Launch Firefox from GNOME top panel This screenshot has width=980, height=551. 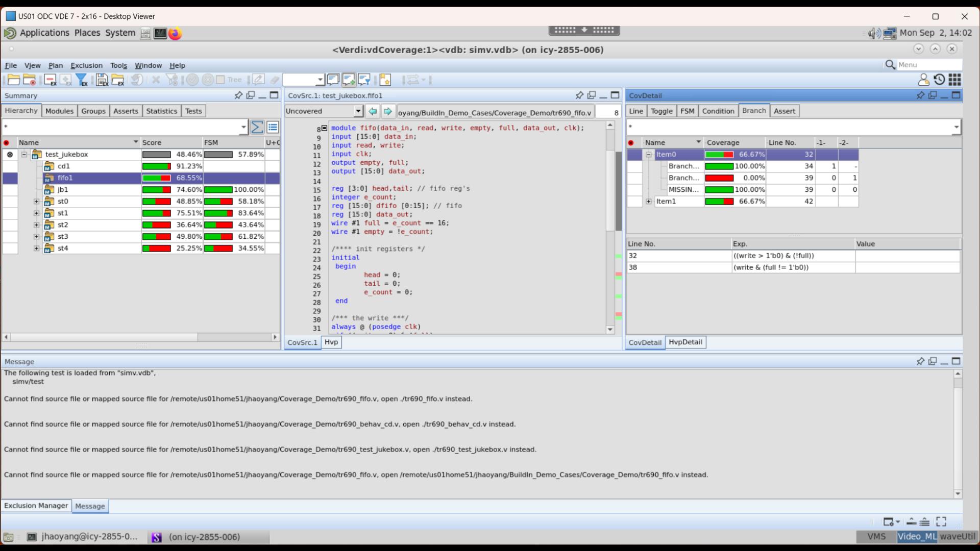click(x=175, y=33)
